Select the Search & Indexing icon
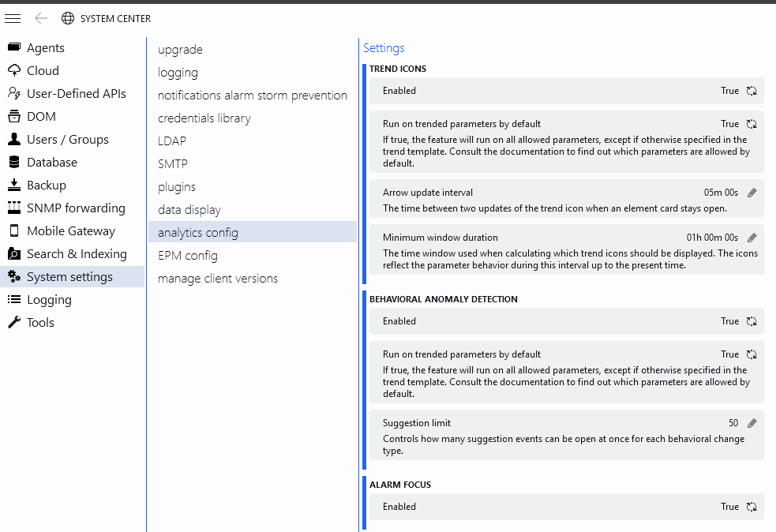Screen dimensions: 776x532 coord(13,253)
